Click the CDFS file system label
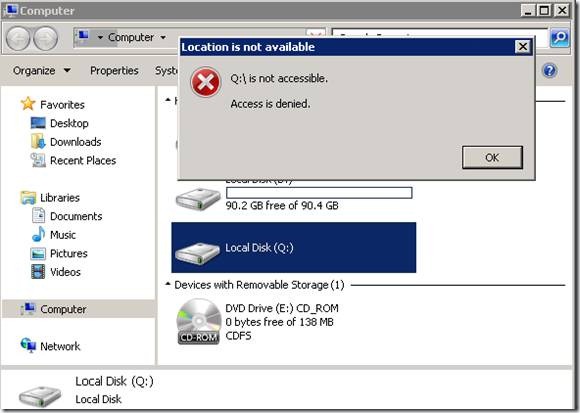Viewport: 580px width, 413px height. click(x=238, y=336)
